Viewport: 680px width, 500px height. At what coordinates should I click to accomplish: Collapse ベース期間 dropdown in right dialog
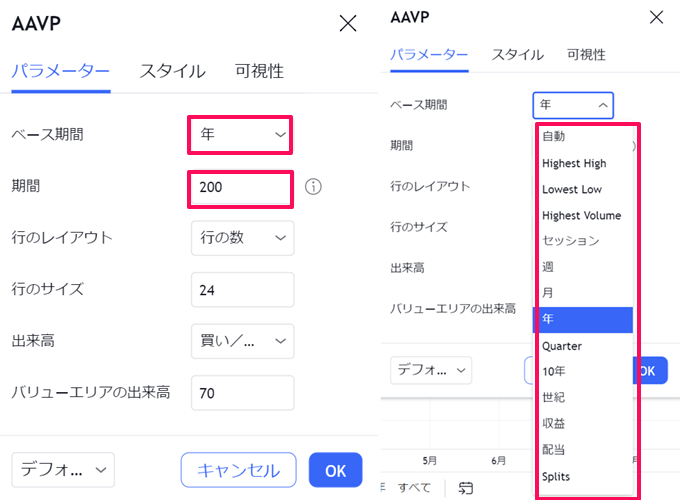(x=573, y=105)
